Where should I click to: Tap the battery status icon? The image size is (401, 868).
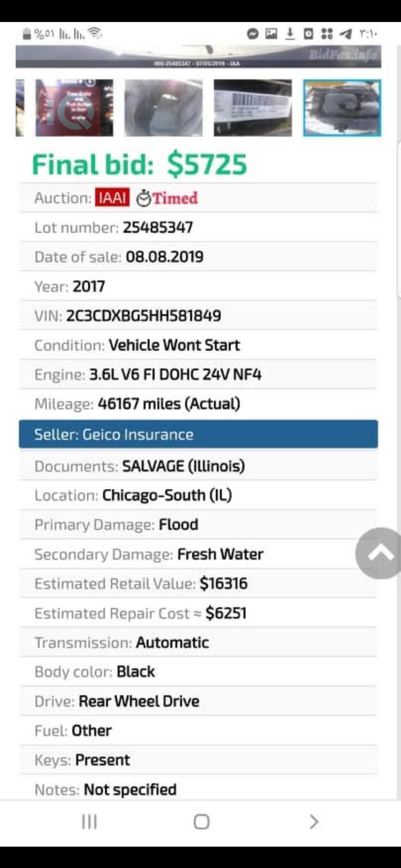[27, 34]
